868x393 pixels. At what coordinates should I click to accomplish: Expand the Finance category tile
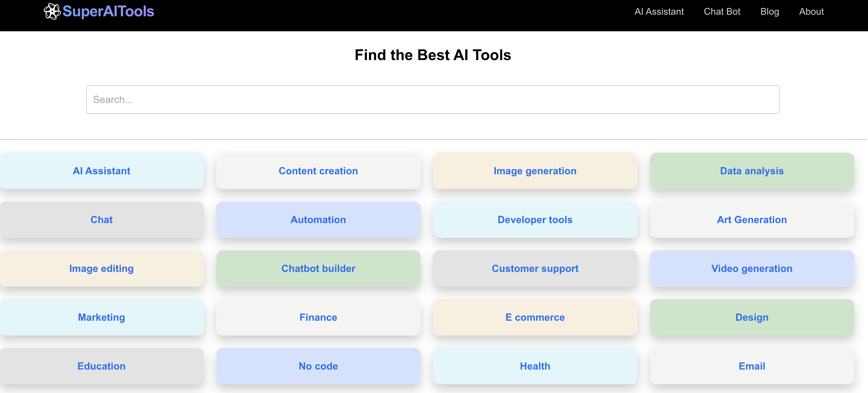318,317
